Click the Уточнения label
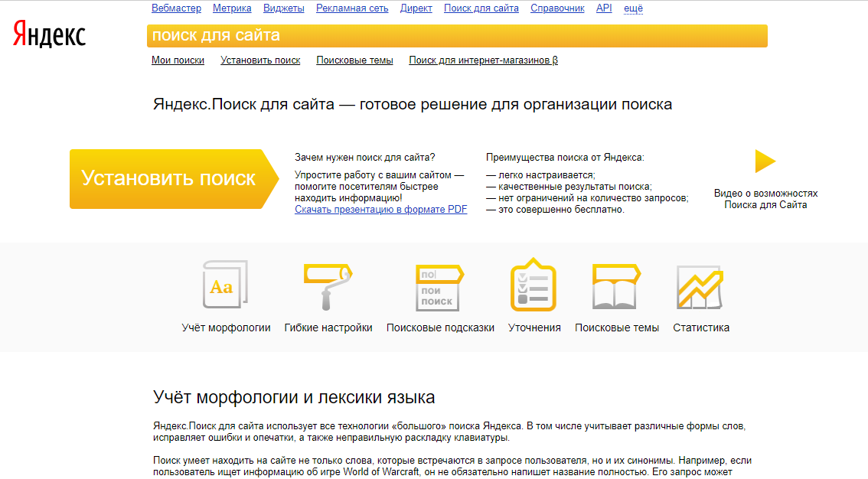This screenshot has width=868, height=479. (x=534, y=327)
